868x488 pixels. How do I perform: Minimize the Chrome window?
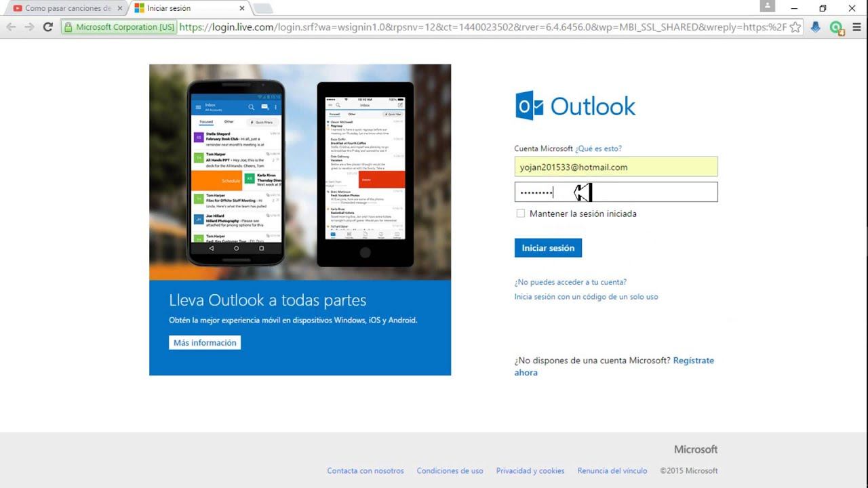(793, 8)
